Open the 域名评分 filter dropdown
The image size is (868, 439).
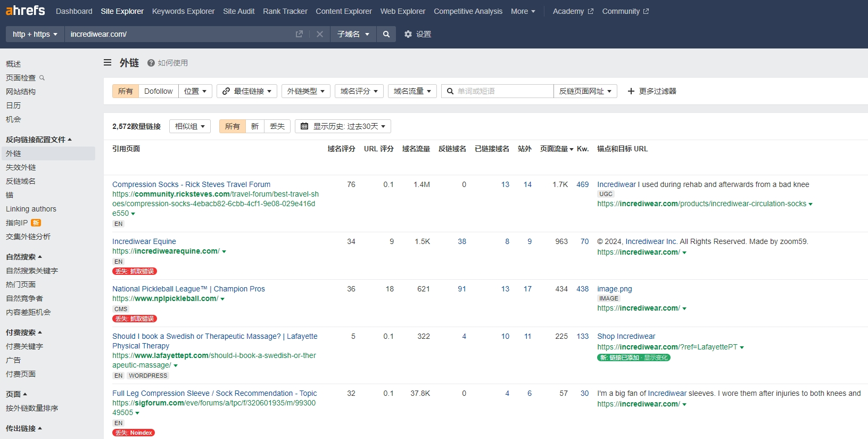359,91
